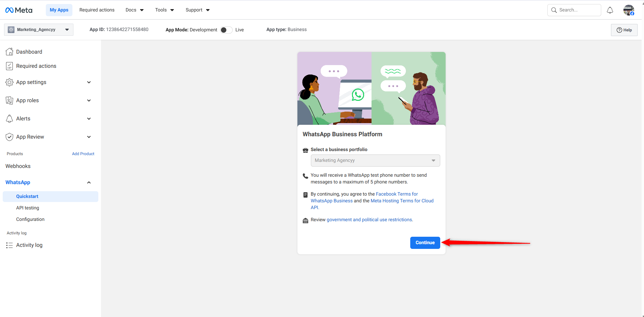Click the government building icon
This screenshot has width=644, height=317.
305,221
